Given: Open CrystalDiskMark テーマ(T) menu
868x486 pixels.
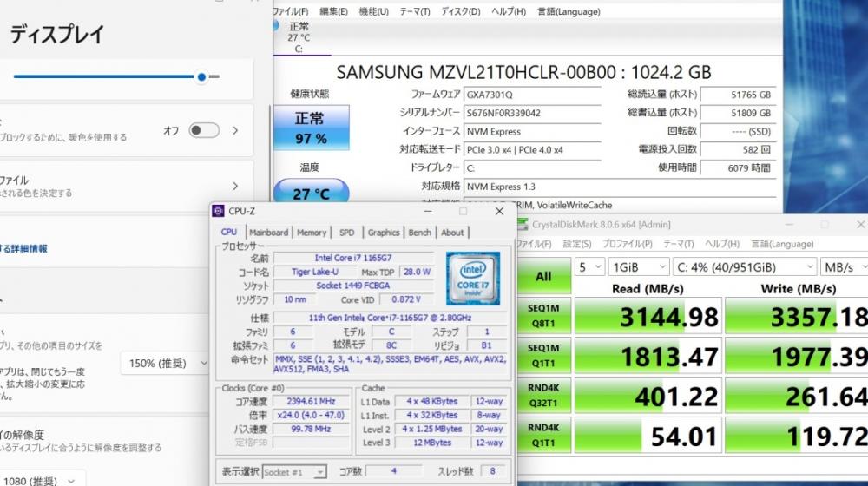Looking at the screenshot, I should (678, 244).
